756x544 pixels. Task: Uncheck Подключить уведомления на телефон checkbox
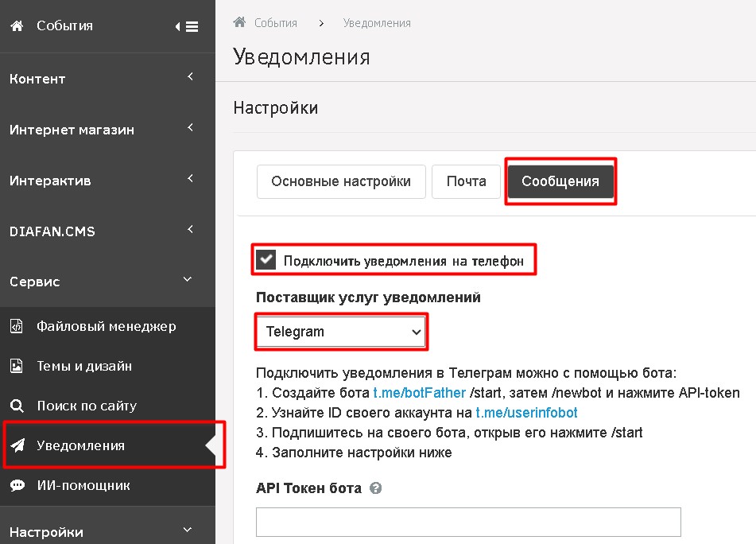[x=266, y=260]
